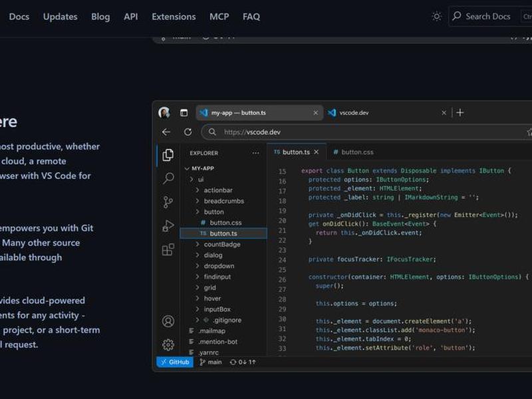Open Explorer more actions ellipsis
This screenshot has width=532, height=399.
point(255,153)
